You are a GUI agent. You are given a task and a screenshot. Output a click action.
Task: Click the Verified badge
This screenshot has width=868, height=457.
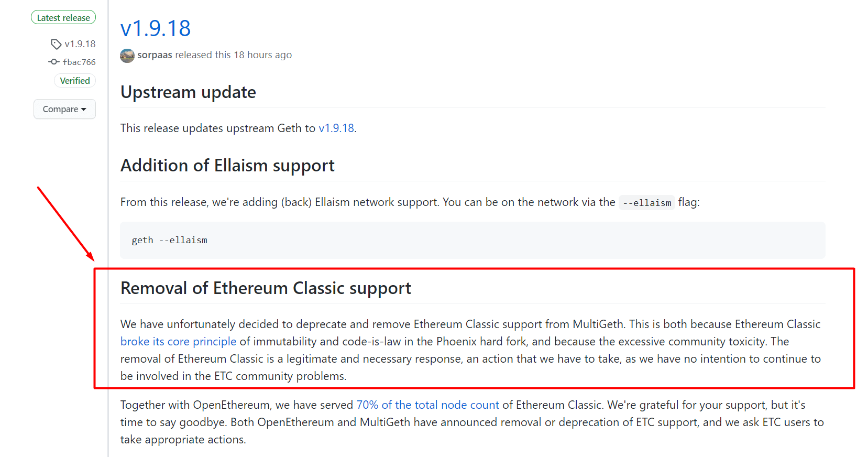tap(75, 81)
